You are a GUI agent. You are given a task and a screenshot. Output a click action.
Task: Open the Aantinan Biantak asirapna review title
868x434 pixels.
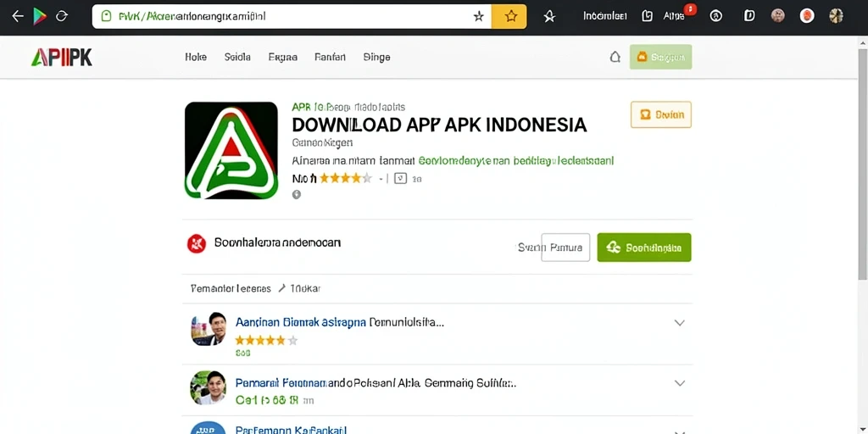click(x=301, y=322)
